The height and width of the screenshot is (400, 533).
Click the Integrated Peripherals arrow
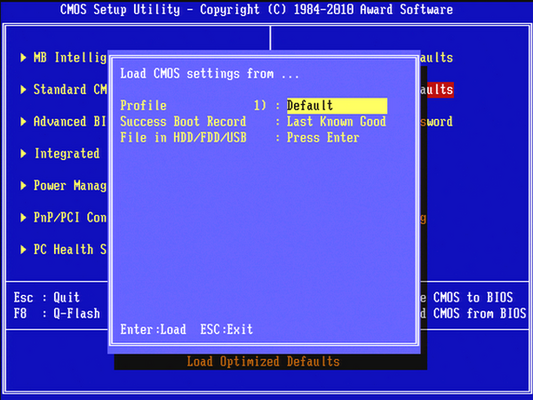click(23, 154)
